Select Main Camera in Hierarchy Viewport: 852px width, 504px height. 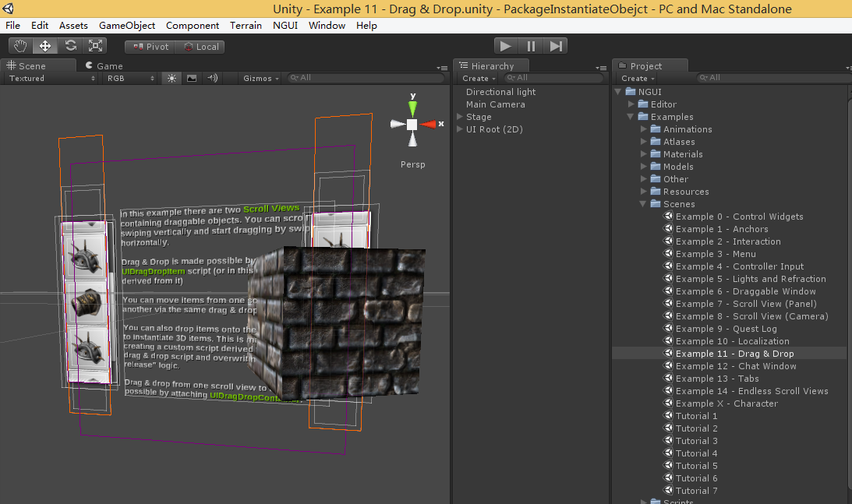point(496,104)
